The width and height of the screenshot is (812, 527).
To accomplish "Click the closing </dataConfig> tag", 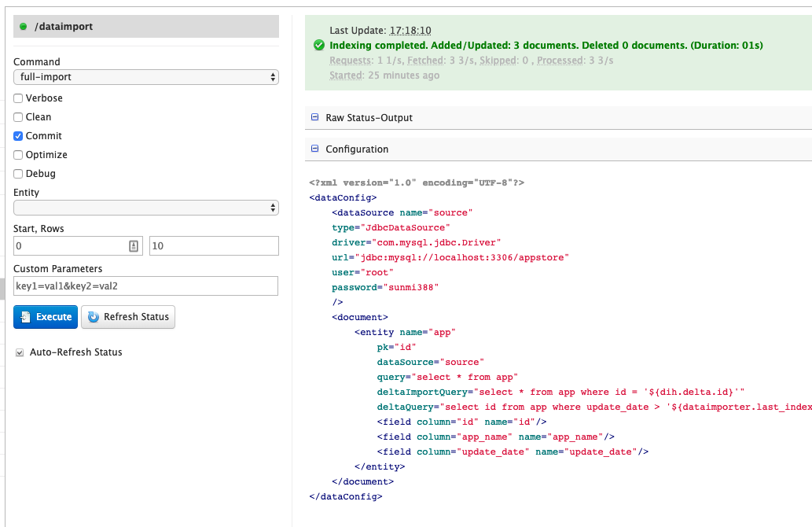I will click(345, 497).
